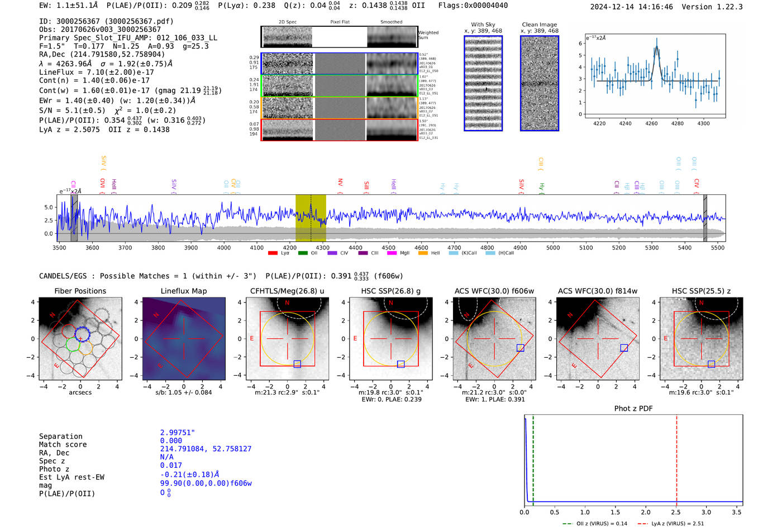The width and height of the screenshot is (782, 532).
Task: Click the green dashed OII z line in Phot z PDF
Action: pos(533,461)
